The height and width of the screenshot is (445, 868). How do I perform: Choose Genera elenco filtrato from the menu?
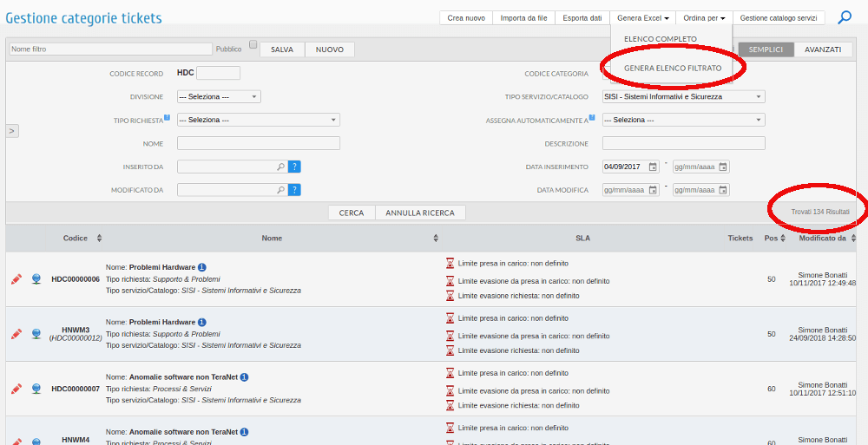(x=673, y=68)
